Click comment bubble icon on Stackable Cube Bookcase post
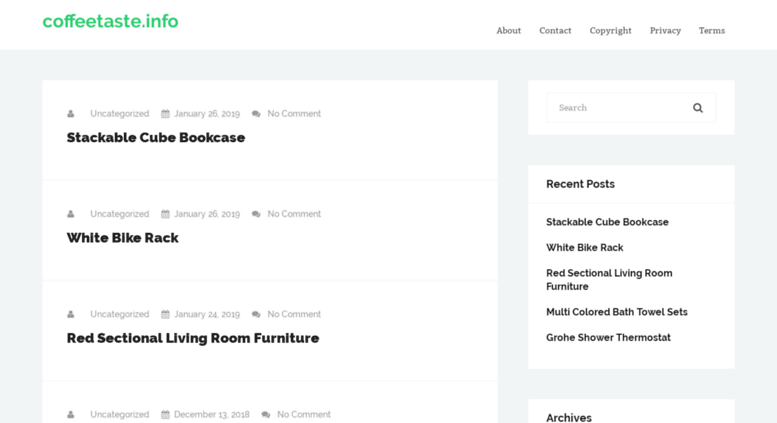The height and width of the screenshot is (423, 777). pos(256,114)
